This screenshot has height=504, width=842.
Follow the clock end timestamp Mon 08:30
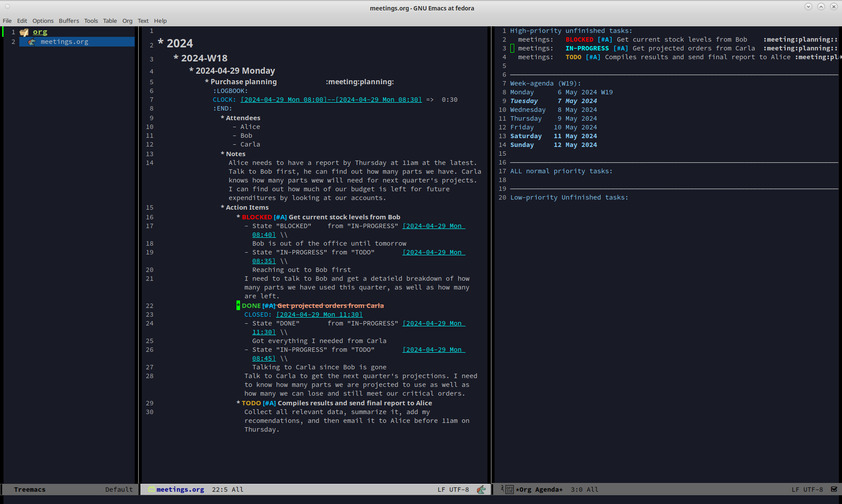(379, 100)
